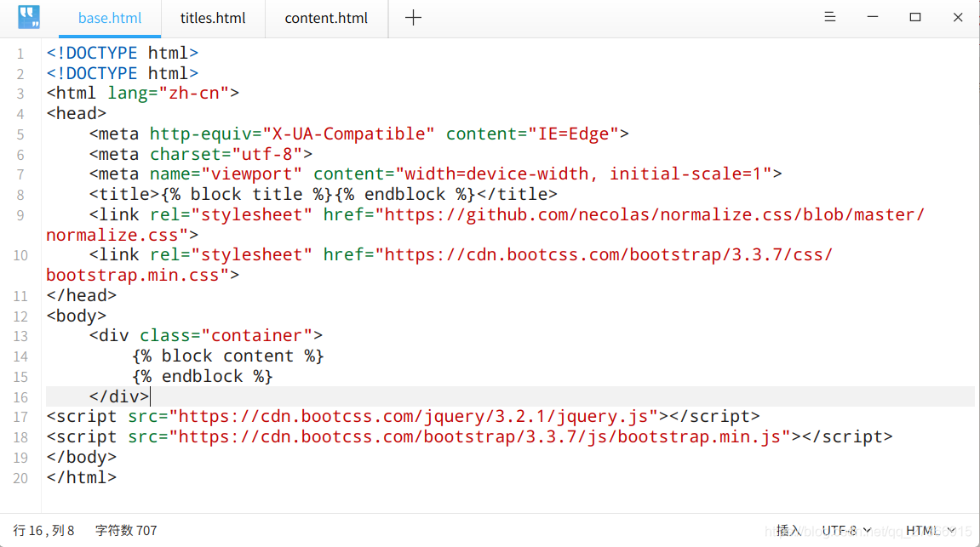The width and height of the screenshot is (980, 547).
Task: Click the editor app logo icon
Action: tap(29, 17)
